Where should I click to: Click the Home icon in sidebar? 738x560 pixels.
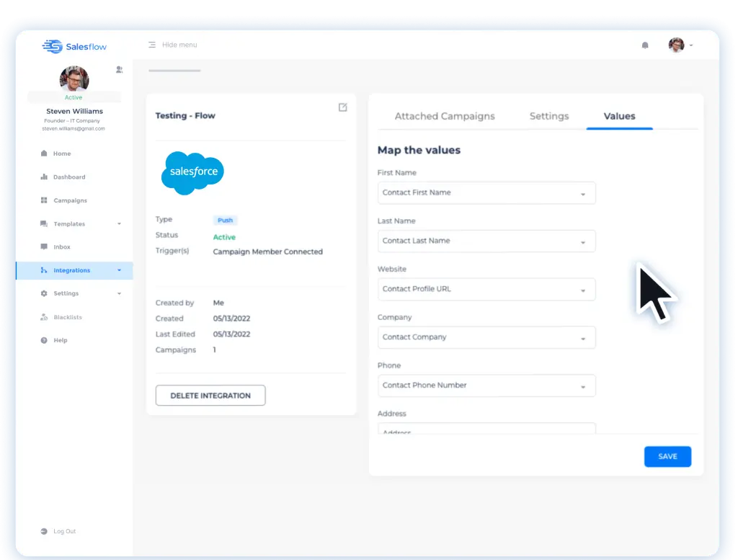click(44, 154)
